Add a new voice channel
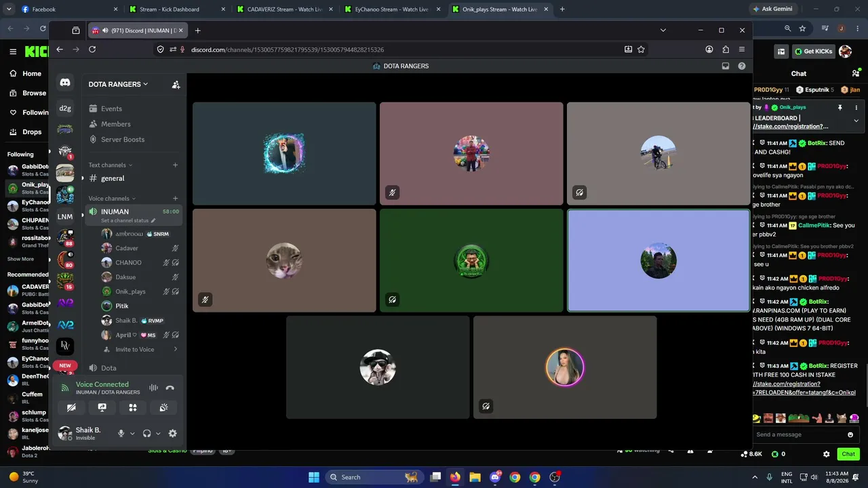Viewport: 868px width, 488px height. tap(175, 199)
